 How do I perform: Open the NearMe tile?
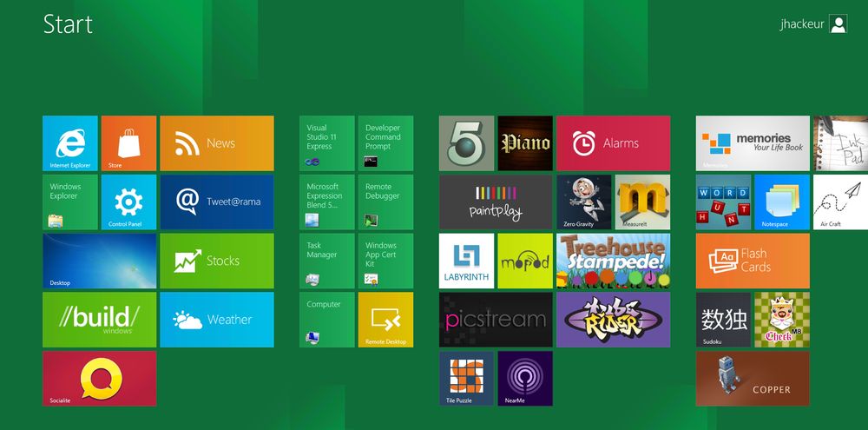click(x=525, y=379)
